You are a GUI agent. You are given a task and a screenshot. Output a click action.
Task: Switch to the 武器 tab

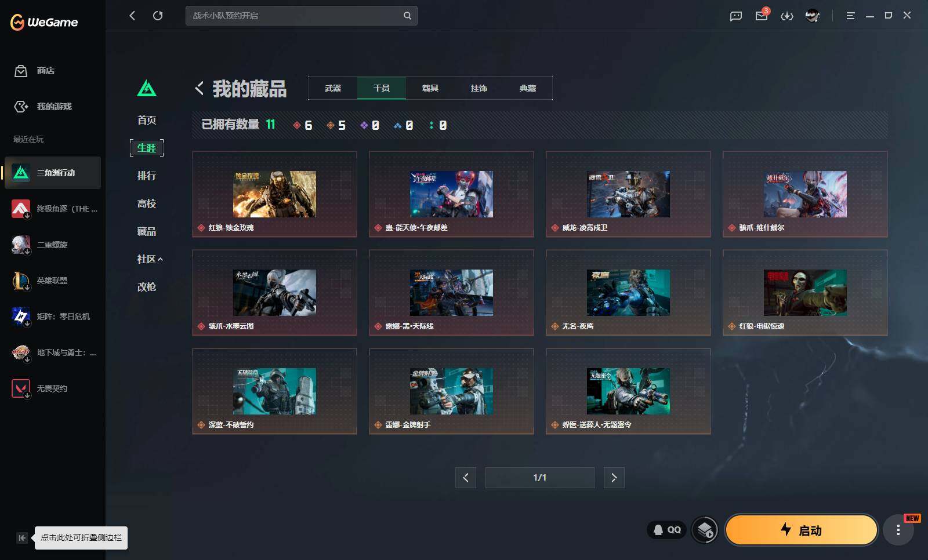coord(333,88)
